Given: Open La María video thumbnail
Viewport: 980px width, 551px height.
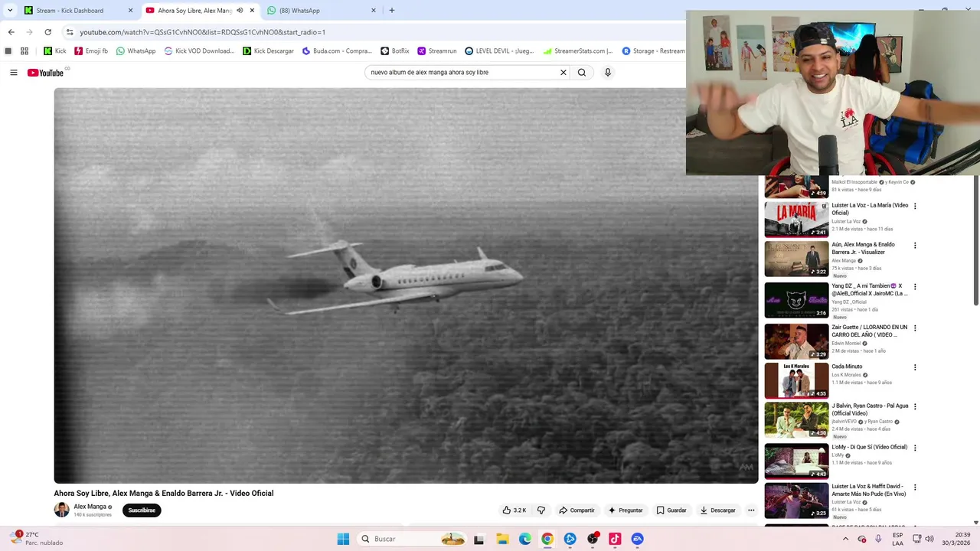Looking at the screenshot, I should click(x=796, y=220).
